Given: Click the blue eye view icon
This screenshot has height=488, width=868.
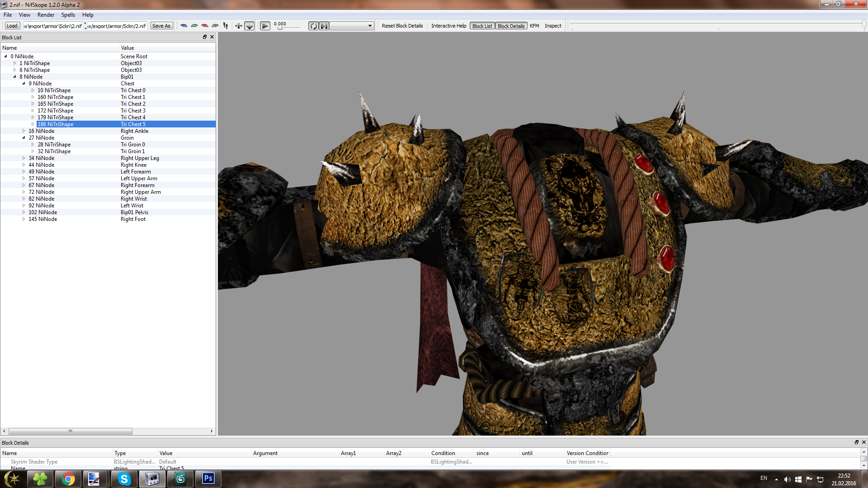Looking at the screenshot, I should (x=184, y=26).
